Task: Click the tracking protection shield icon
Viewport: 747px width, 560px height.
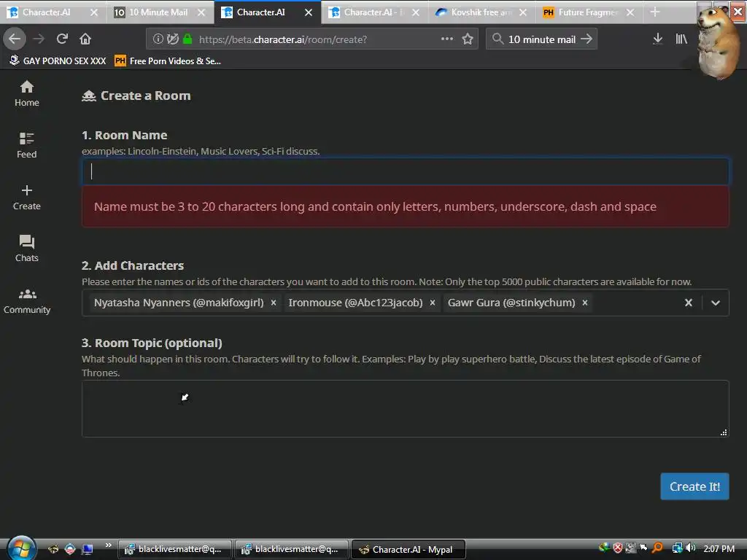Action: pyautogui.click(x=173, y=39)
